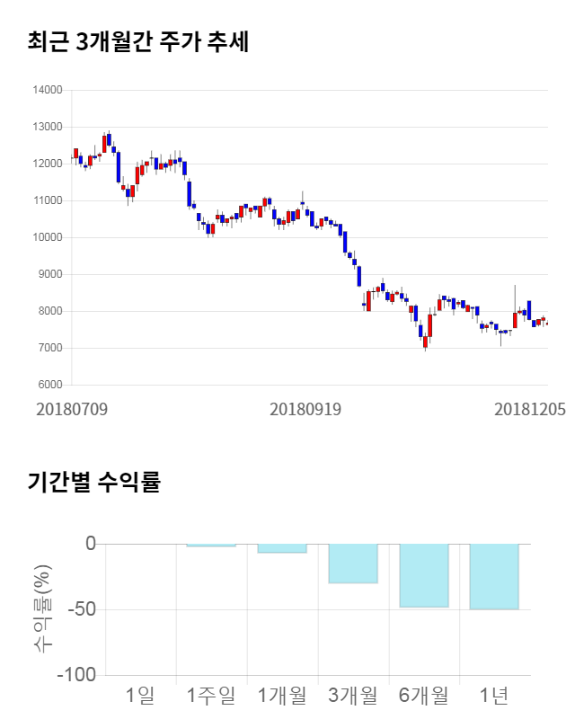
Task: Click the 기간별 수익률 heading
Action: click(x=93, y=482)
